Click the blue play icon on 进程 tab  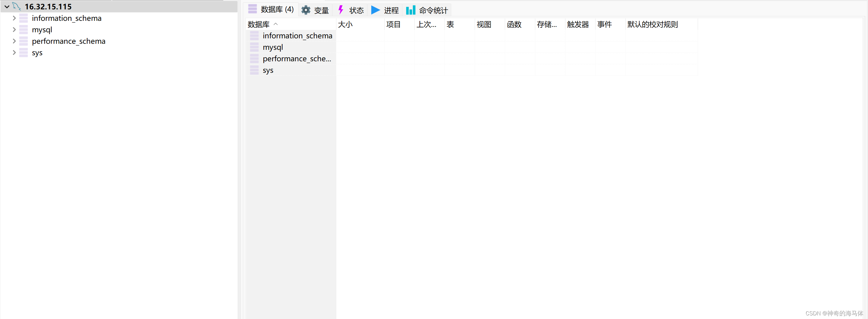[x=375, y=10]
